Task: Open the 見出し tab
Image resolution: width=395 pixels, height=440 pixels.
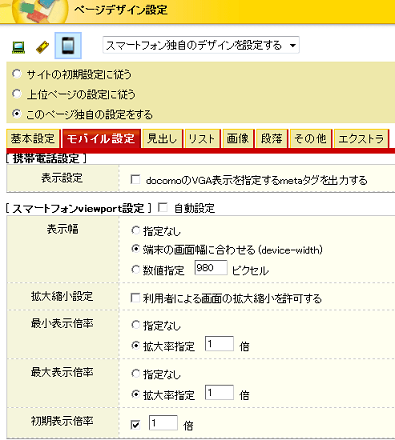Action: pos(162,138)
